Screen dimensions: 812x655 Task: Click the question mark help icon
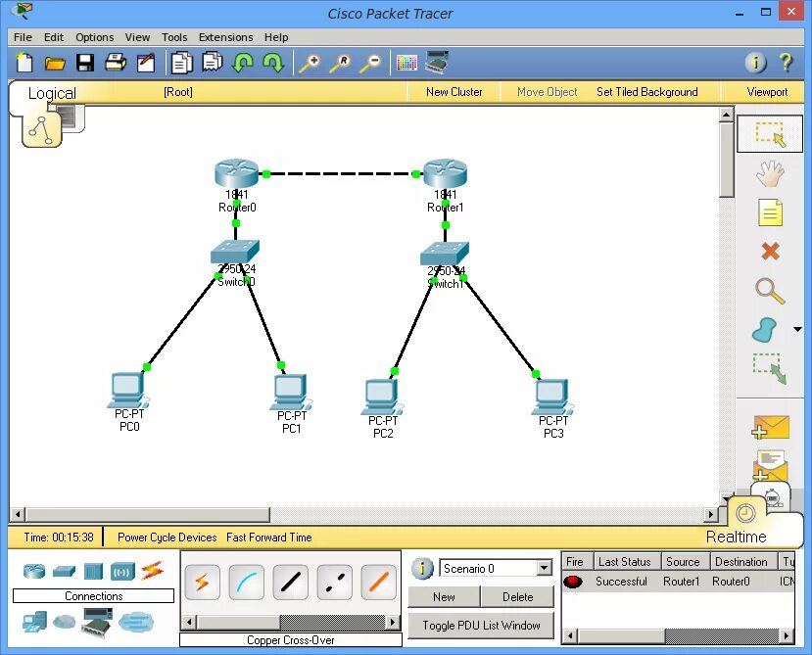[786, 63]
